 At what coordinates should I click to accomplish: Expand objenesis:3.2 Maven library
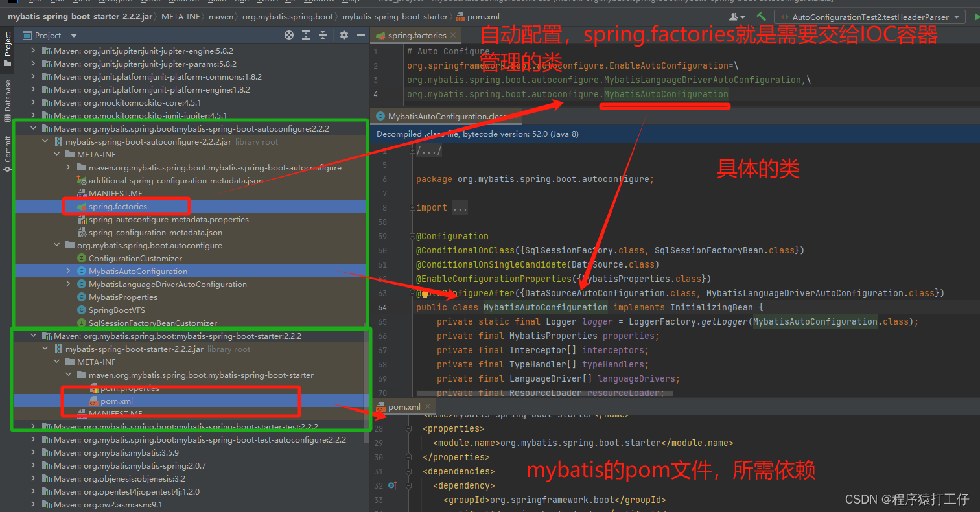[34, 479]
